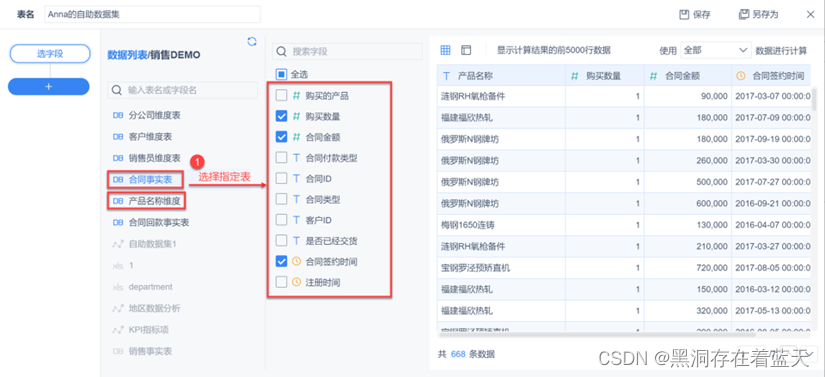
Task: Click number type icon in 购买数量 header
Action: (x=575, y=76)
